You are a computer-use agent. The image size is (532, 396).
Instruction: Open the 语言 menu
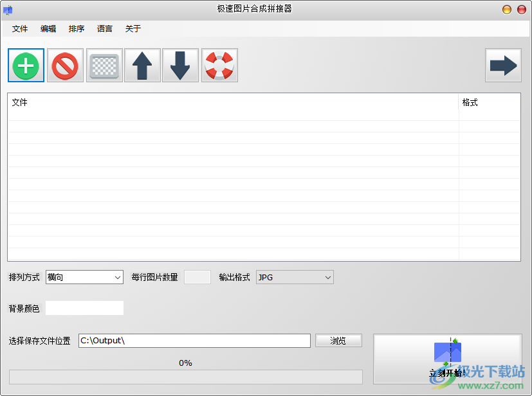104,29
